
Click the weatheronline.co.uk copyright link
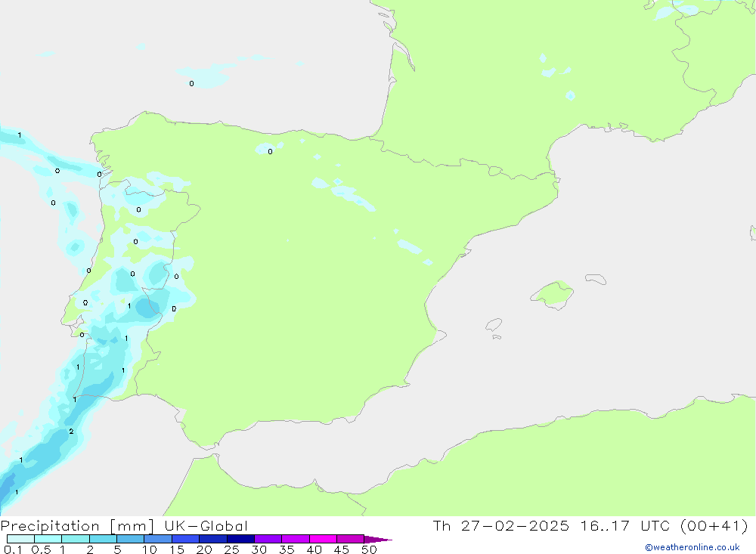tap(692, 547)
